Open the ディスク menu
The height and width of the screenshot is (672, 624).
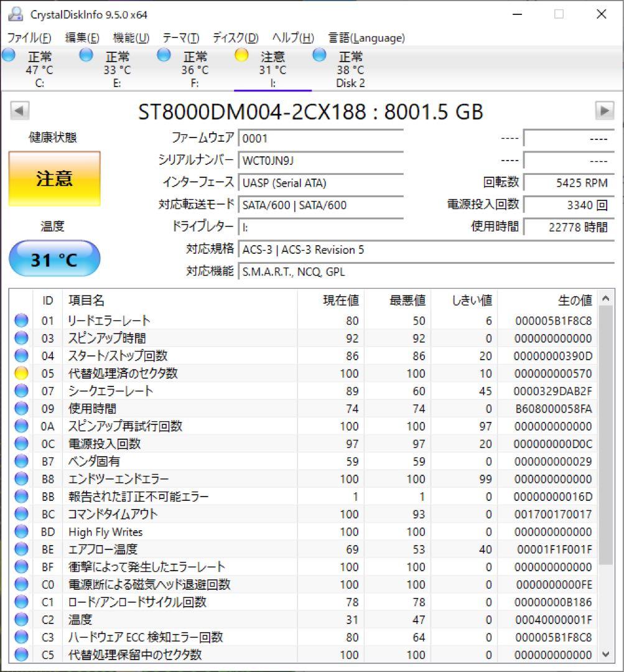(x=236, y=37)
